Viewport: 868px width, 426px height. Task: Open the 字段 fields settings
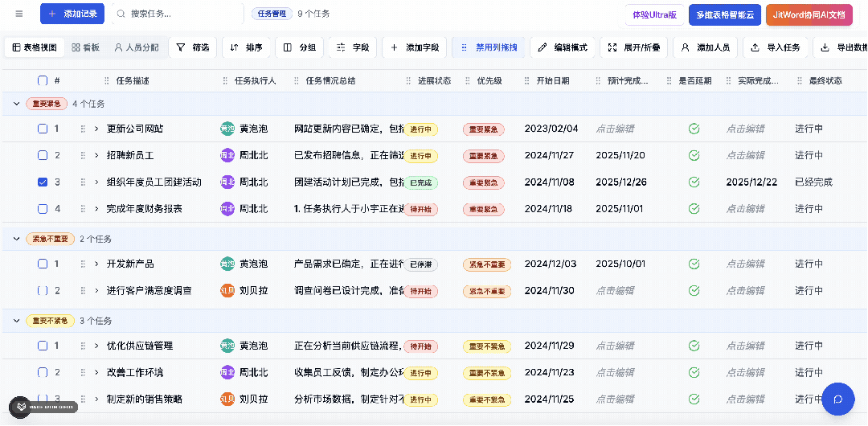click(x=353, y=47)
